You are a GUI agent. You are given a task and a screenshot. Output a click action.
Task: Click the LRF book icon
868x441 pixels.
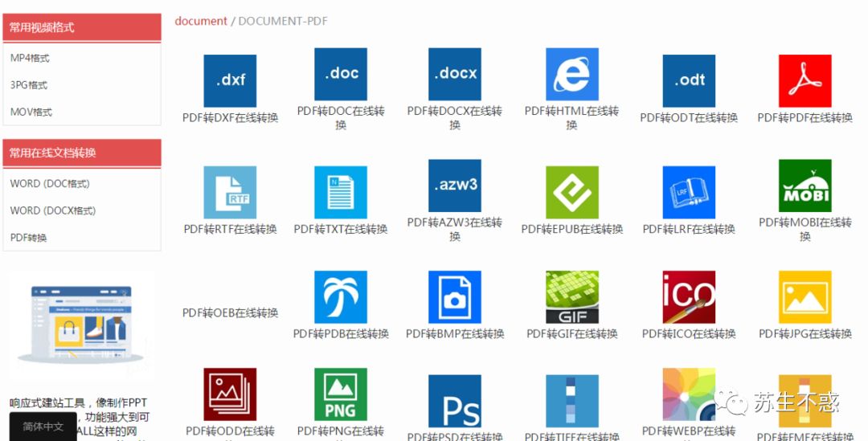coord(689,193)
